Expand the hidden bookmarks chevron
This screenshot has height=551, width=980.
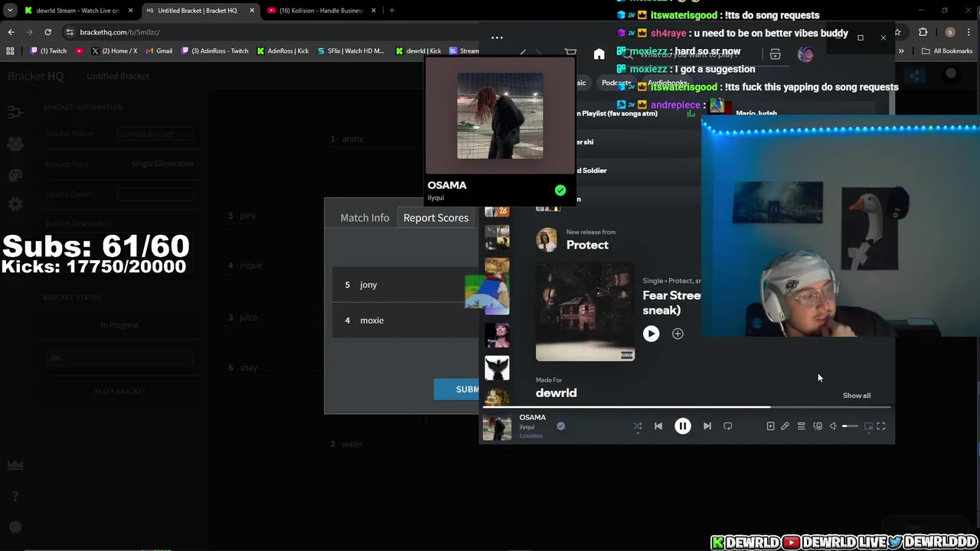pyautogui.click(x=901, y=51)
